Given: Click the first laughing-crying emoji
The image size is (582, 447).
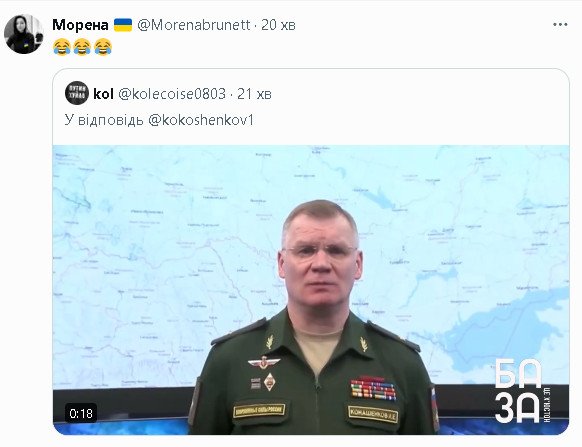Looking at the screenshot, I should [62, 47].
